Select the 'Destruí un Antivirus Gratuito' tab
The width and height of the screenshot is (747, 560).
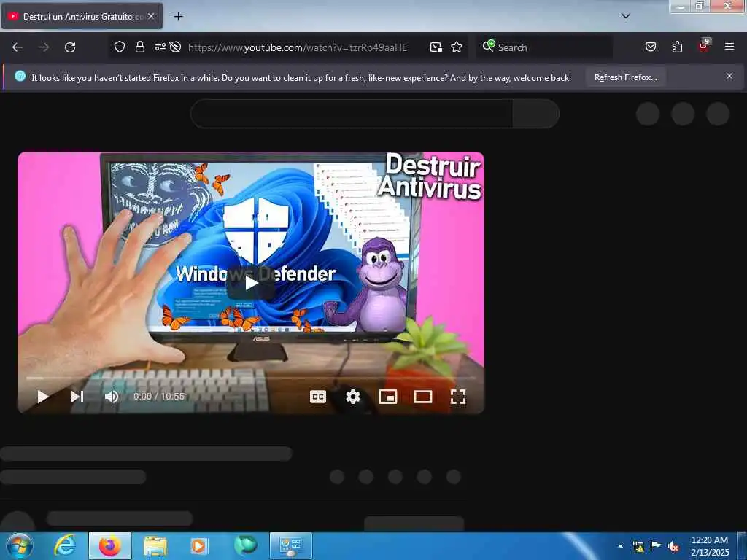click(82, 16)
